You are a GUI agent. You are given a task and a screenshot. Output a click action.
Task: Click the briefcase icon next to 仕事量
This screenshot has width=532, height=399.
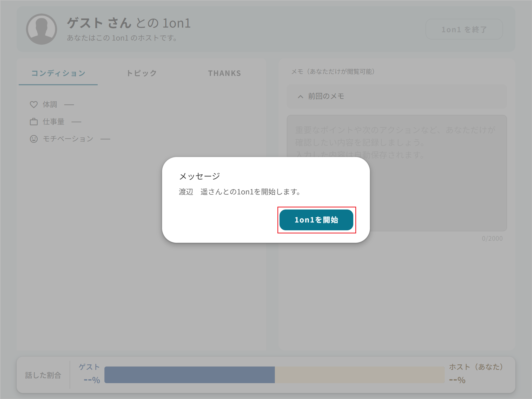click(34, 121)
